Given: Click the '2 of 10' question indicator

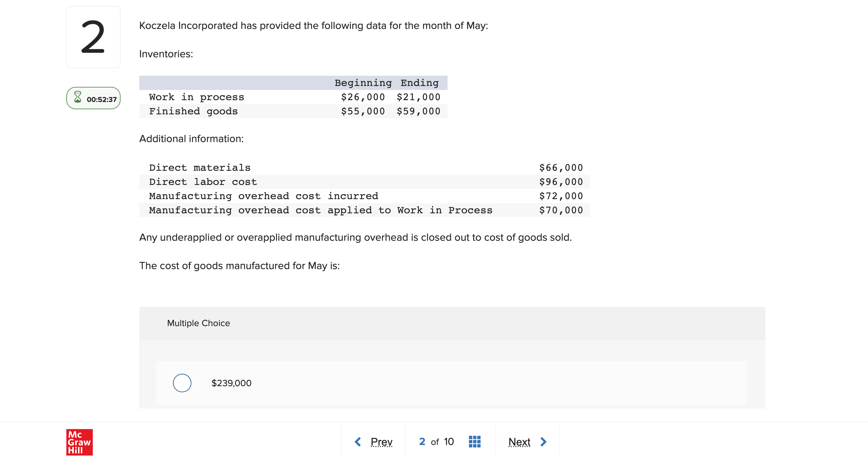Looking at the screenshot, I should 436,441.
